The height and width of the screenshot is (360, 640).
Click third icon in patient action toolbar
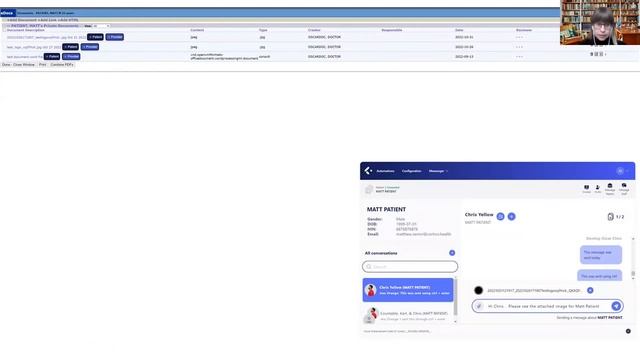coord(610,189)
